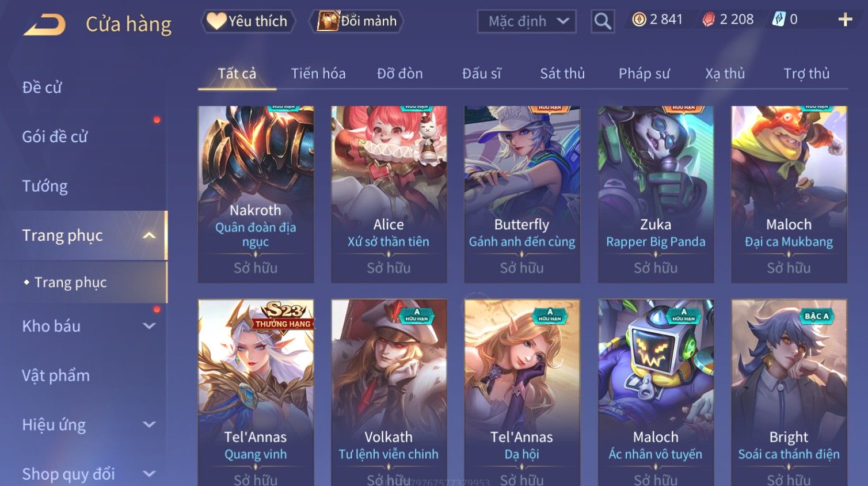Open the Mặc định sort dropdown
Image resolution: width=868 pixels, height=486 pixels.
coord(527,21)
